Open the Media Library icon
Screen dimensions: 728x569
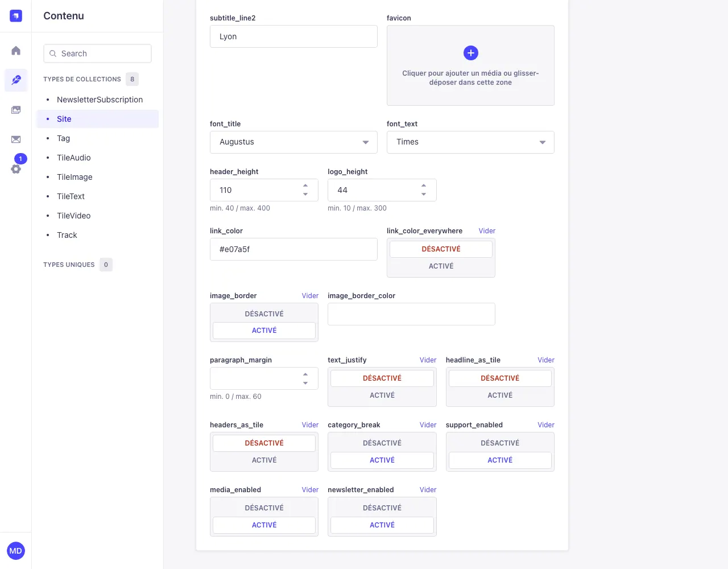click(16, 110)
